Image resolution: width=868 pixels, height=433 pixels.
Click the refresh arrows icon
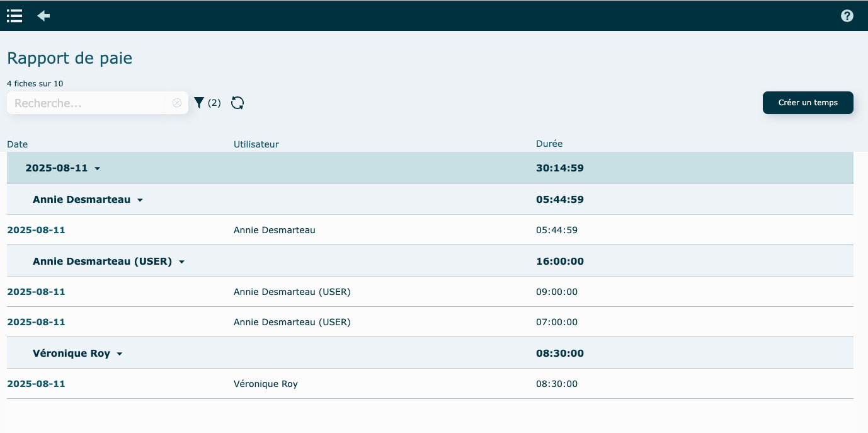pos(237,103)
